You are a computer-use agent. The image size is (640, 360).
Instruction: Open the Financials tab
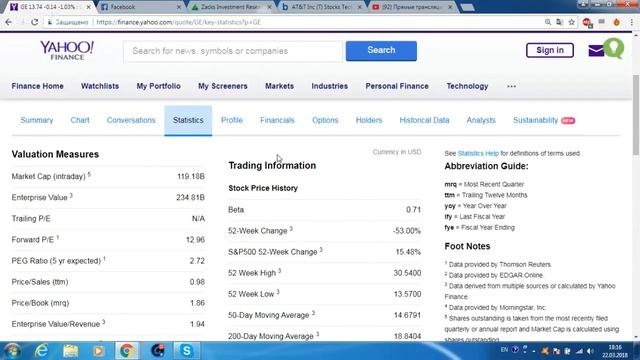tap(277, 120)
